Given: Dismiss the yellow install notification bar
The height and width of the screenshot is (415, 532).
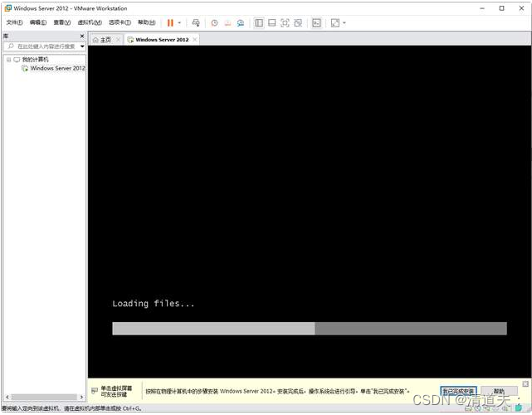Looking at the screenshot, I should pyautogui.click(x=525, y=383).
